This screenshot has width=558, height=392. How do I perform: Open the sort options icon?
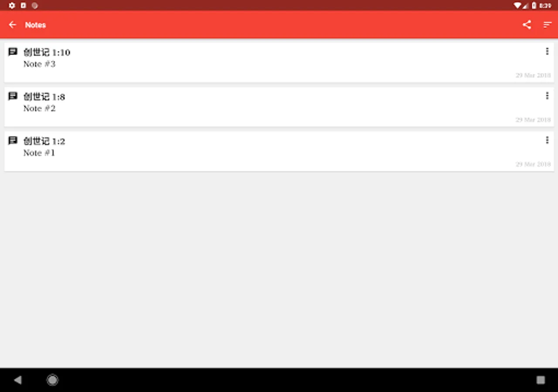tap(548, 25)
